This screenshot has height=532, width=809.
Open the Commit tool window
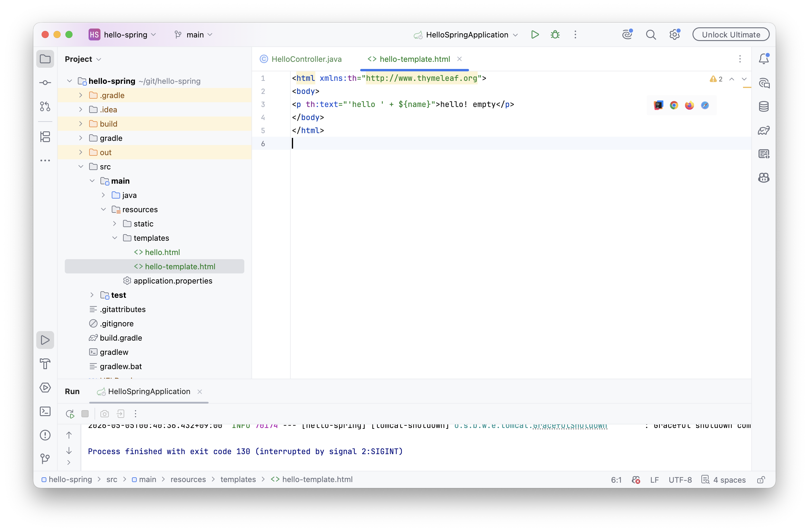pos(45,83)
